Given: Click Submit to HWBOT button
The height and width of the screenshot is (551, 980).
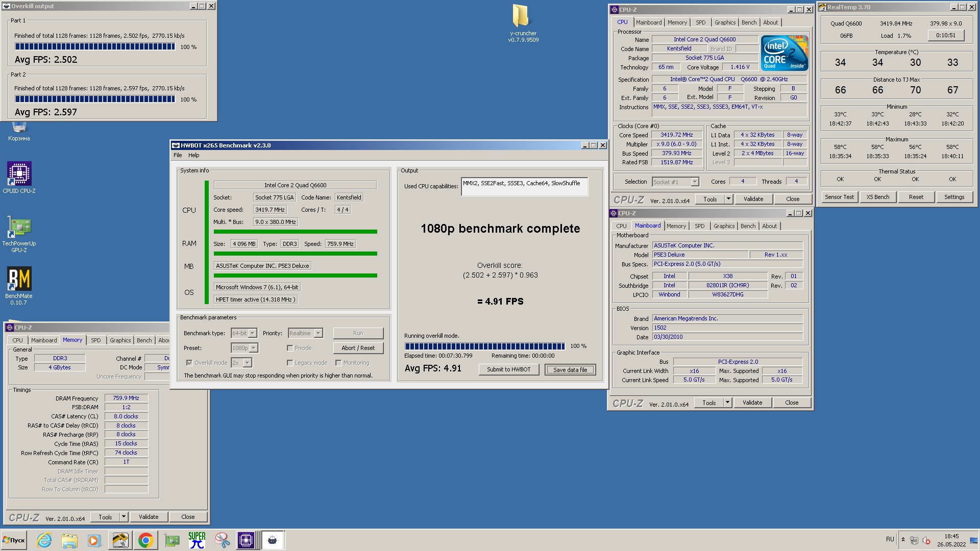Looking at the screenshot, I should coord(508,369).
